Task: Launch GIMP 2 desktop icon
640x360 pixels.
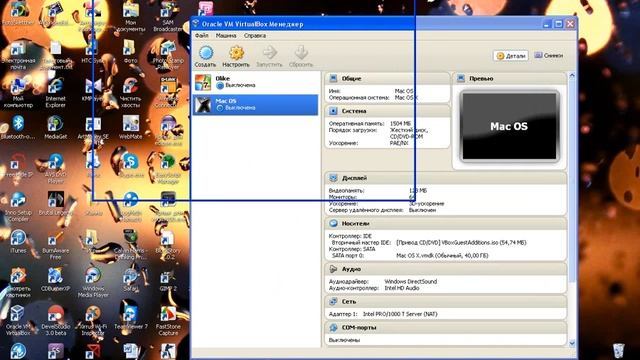Action: pyautogui.click(x=168, y=280)
